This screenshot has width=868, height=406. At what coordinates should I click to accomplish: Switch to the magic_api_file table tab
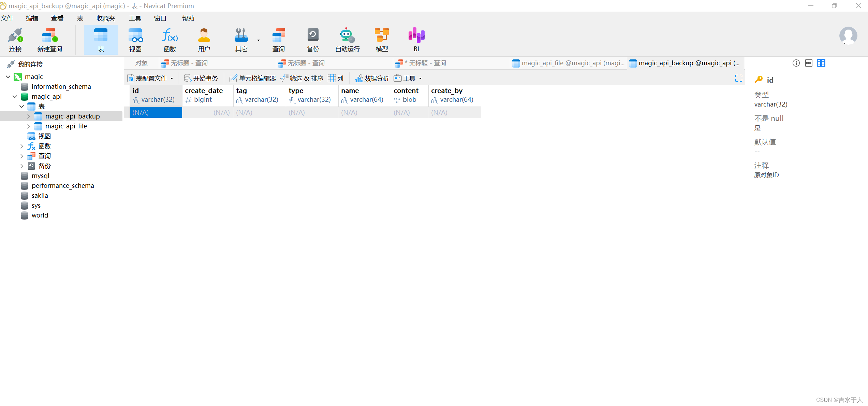pyautogui.click(x=569, y=63)
